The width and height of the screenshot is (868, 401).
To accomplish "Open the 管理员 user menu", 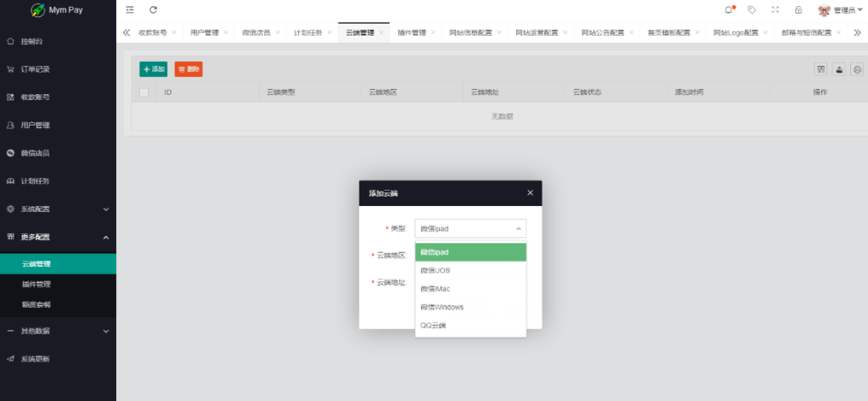I will (840, 10).
